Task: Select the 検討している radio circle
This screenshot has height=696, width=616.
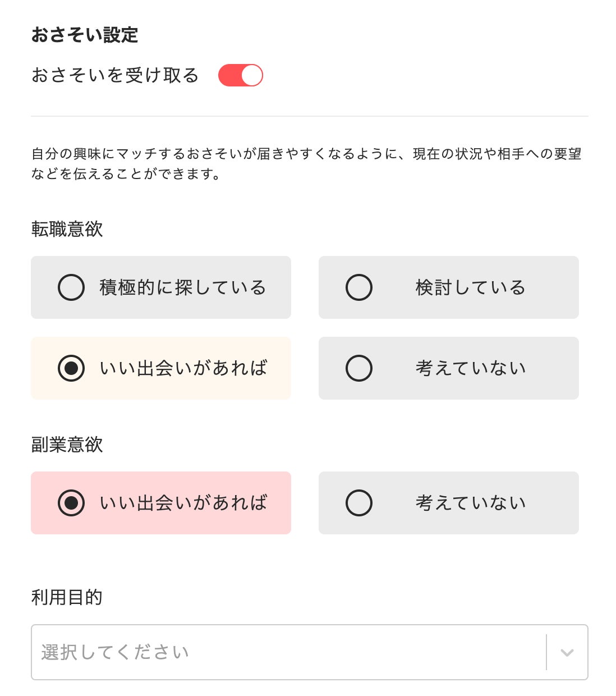Action: (x=359, y=287)
